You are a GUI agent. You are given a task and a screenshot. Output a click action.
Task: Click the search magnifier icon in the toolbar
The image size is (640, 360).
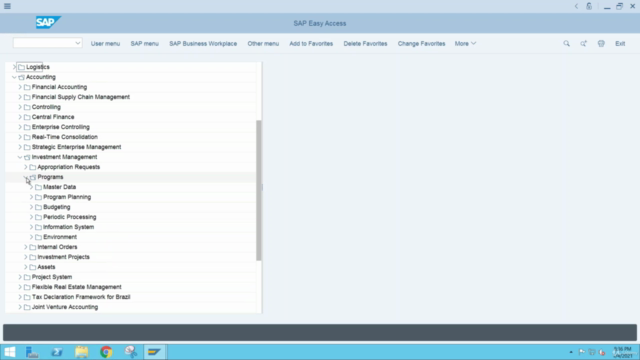pos(567,43)
